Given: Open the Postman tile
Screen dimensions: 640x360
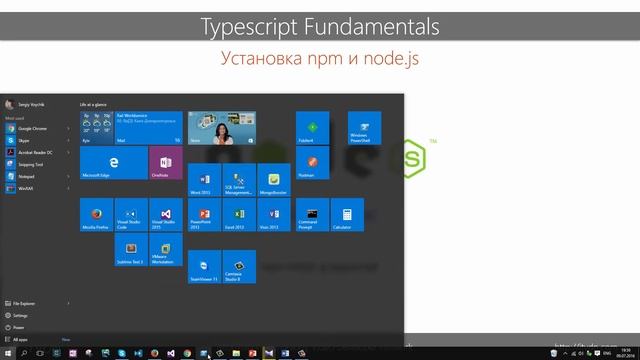Looking at the screenshot, I should (312, 162).
